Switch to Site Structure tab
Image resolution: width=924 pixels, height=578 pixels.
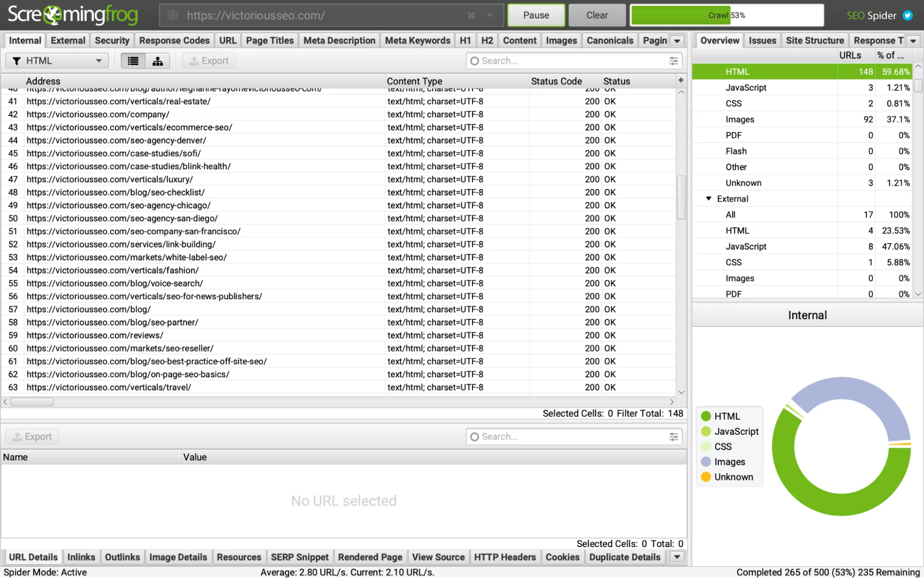(x=815, y=41)
